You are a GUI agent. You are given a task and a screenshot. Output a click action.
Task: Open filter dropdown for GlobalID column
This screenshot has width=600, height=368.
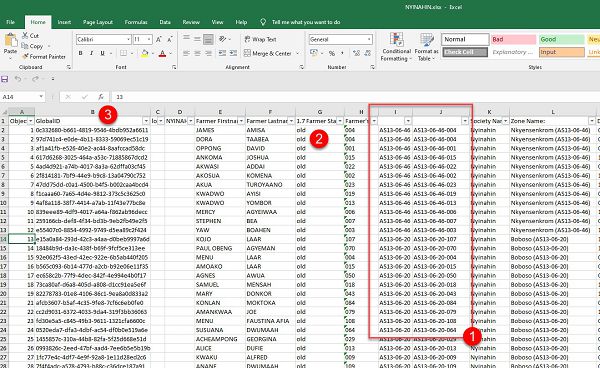pos(146,121)
